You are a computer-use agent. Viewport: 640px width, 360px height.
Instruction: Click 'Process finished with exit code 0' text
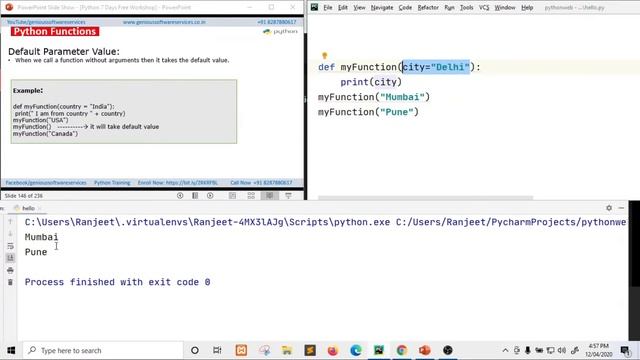(118, 282)
